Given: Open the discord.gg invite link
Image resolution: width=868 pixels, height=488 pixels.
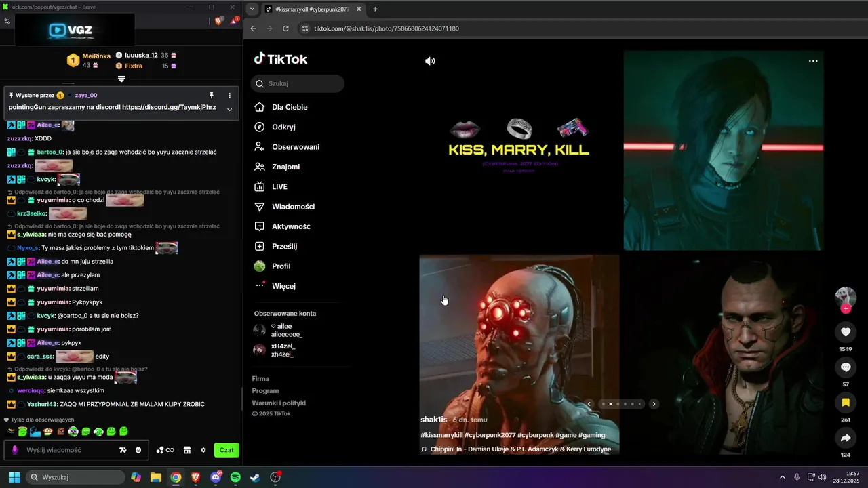Looking at the screenshot, I should coord(169,107).
